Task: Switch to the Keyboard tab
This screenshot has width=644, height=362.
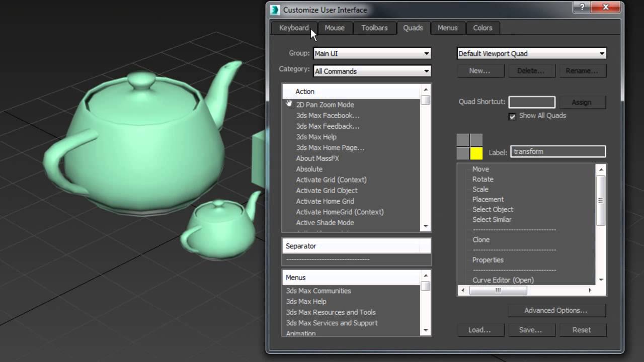Action: [294, 28]
